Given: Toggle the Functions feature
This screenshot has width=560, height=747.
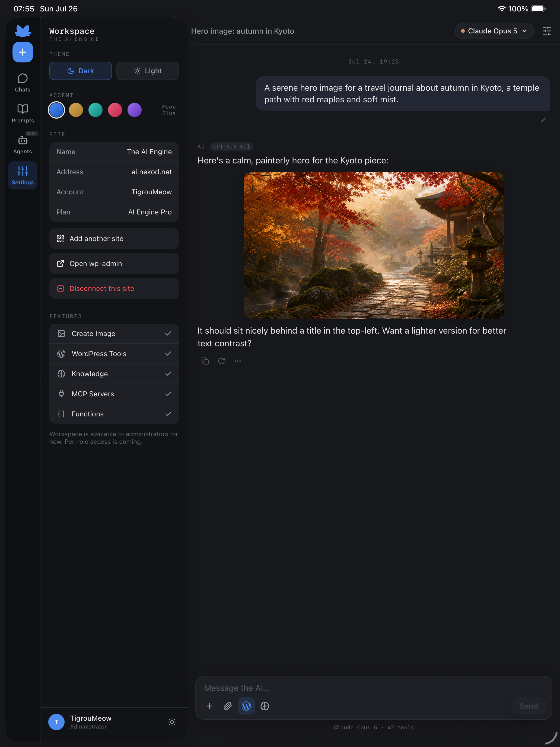Looking at the screenshot, I should tap(114, 414).
